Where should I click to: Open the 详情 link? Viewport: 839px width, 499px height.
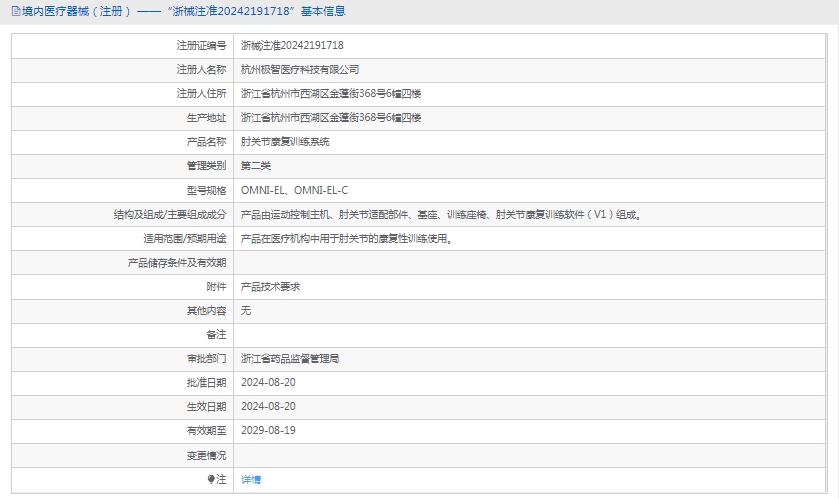coord(251,480)
